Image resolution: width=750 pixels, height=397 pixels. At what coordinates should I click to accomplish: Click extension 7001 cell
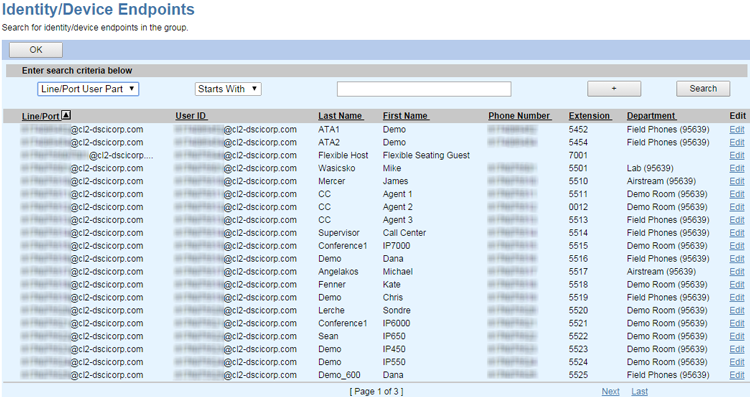[578, 155]
